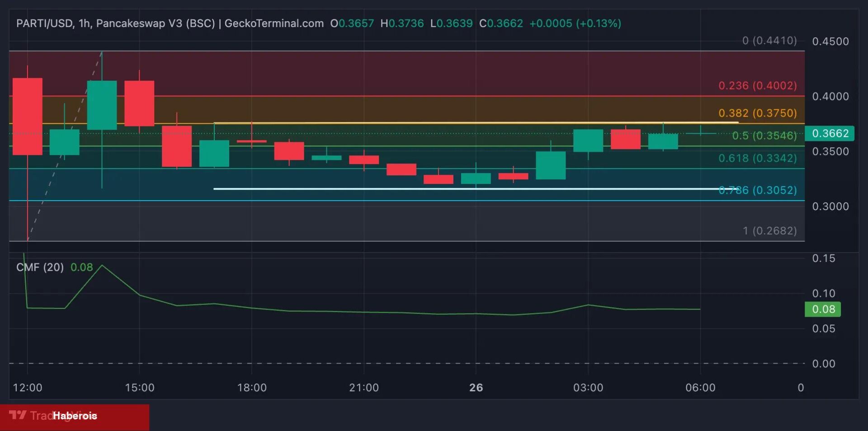The height and width of the screenshot is (431, 868).
Task: Click the 0.00 CMF axis label
Action: click(x=824, y=364)
